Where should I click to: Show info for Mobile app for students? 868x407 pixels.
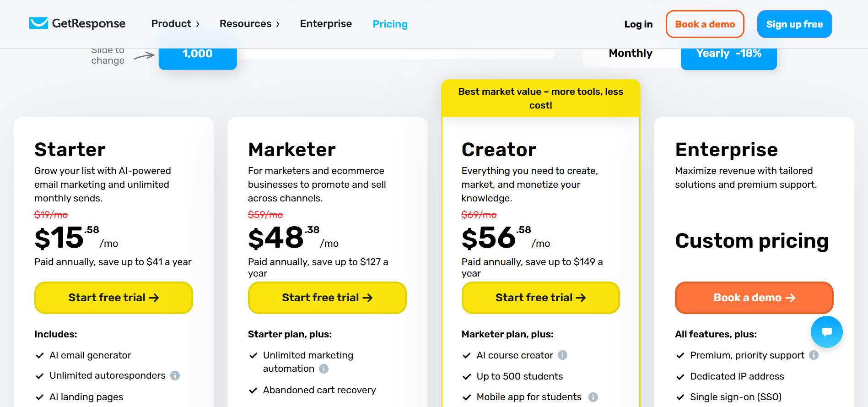click(593, 397)
